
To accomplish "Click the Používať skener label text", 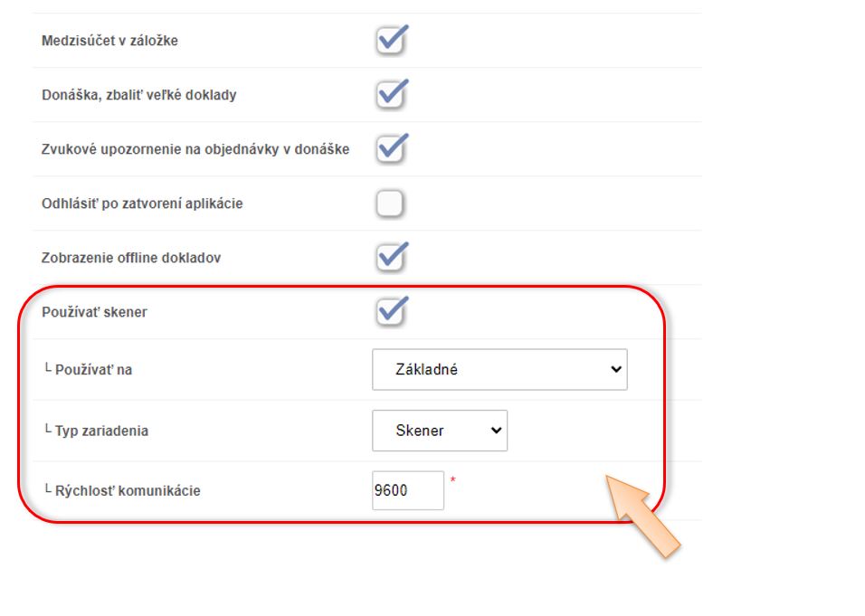I will pos(94,312).
